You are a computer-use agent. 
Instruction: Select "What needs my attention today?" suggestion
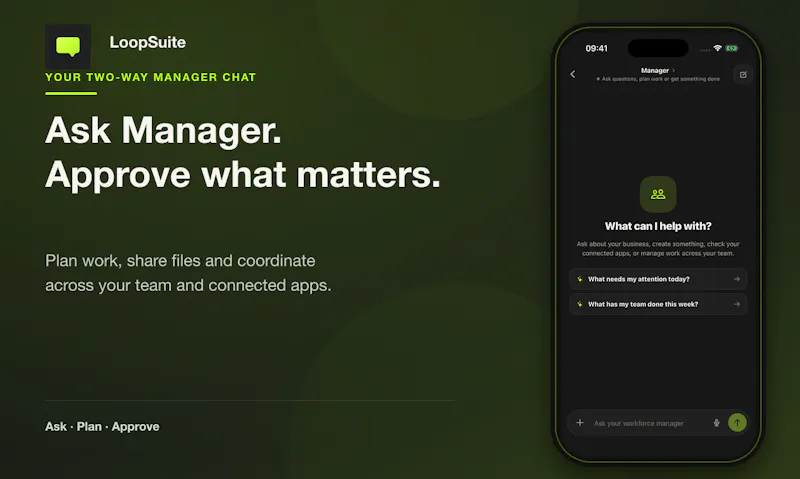(x=658, y=279)
